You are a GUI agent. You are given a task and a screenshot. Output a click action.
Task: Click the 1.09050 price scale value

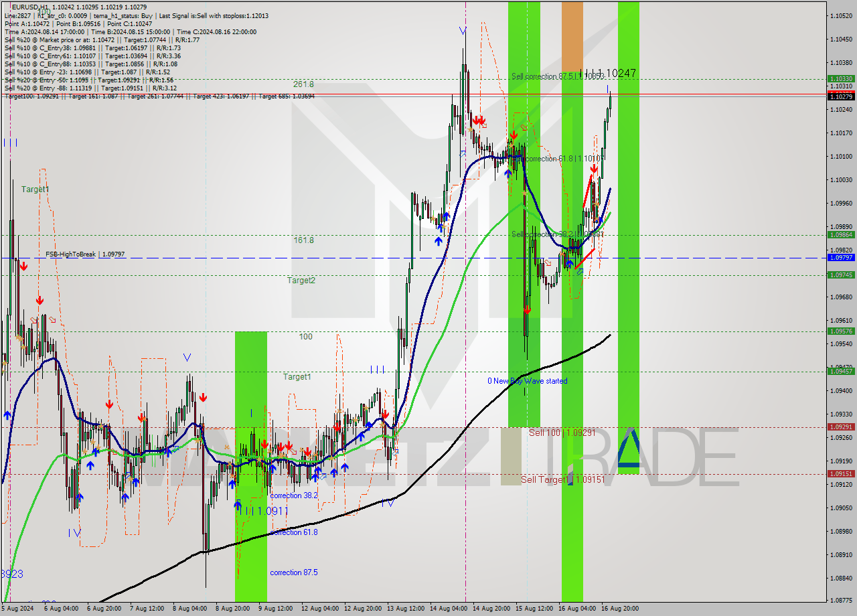841,508
